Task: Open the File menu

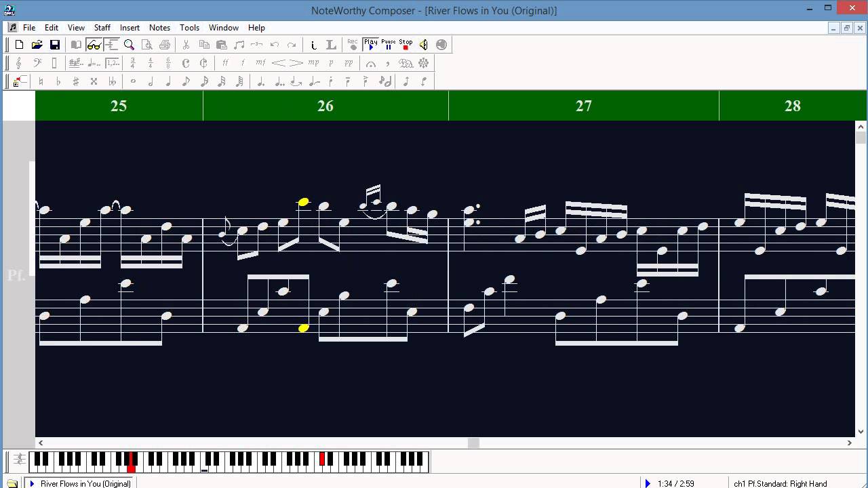Action: coord(29,28)
